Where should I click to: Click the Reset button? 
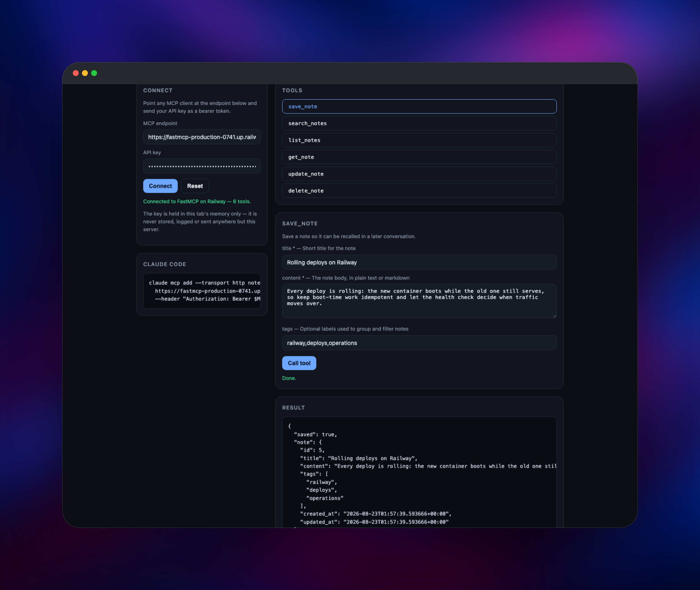195,186
